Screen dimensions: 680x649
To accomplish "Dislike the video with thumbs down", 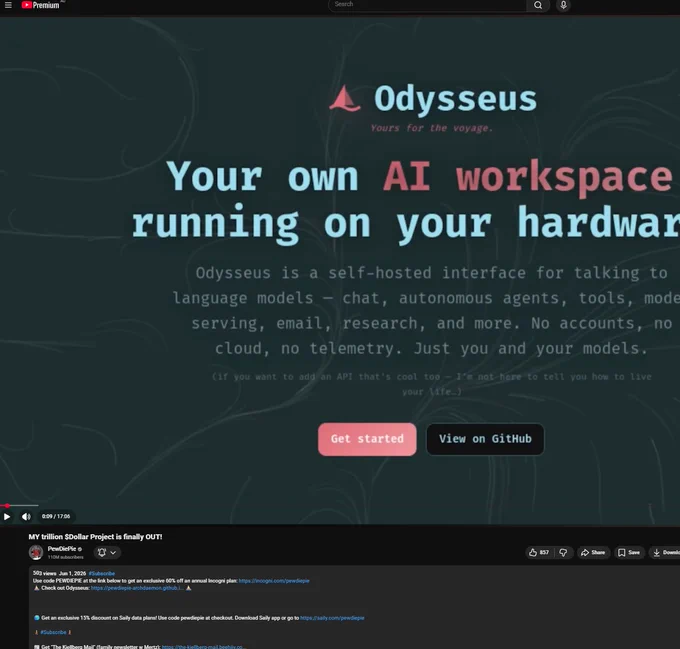I will (x=563, y=552).
